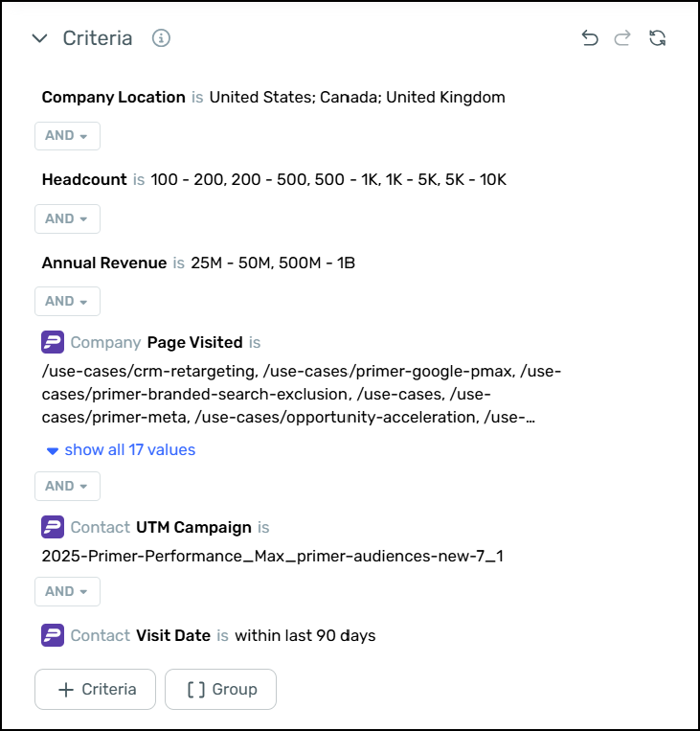Edit the Company Location criterion
Viewport: 700px width, 731px height.
coord(273,97)
